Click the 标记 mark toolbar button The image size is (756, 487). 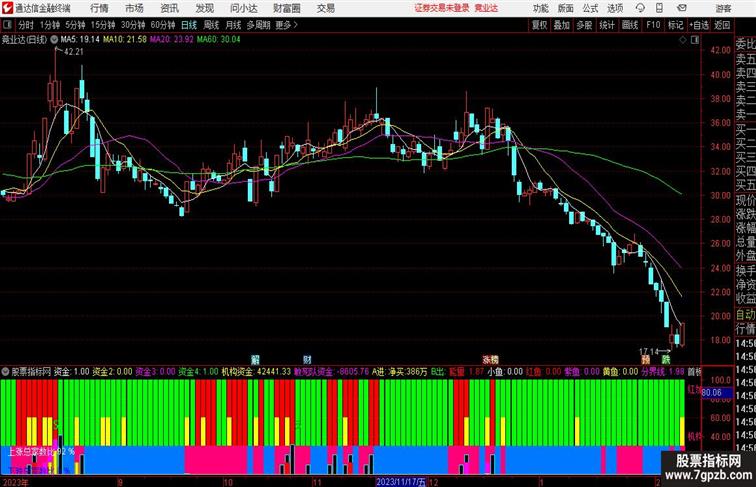point(675,25)
